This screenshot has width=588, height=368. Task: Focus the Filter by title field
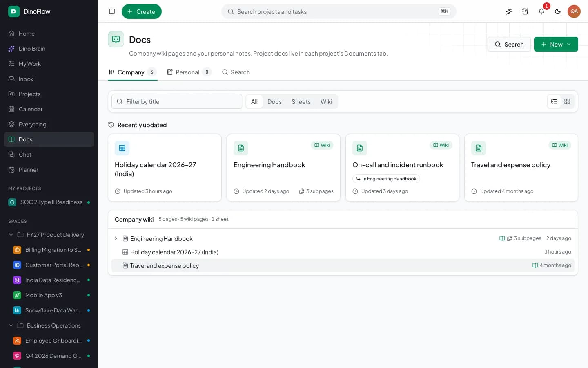(x=177, y=101)
